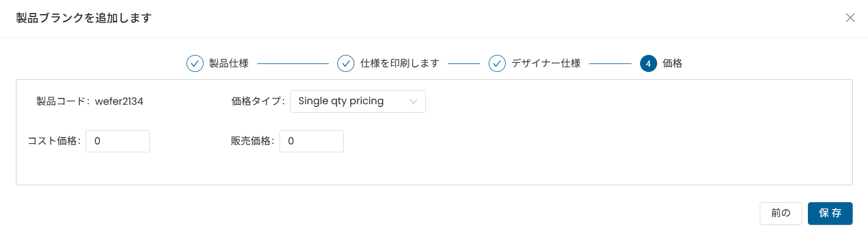The height and width of the screenshot is (239, 868).
Task: Click the checkmark icon for デザイナー仕様 step
Action: 497,63
